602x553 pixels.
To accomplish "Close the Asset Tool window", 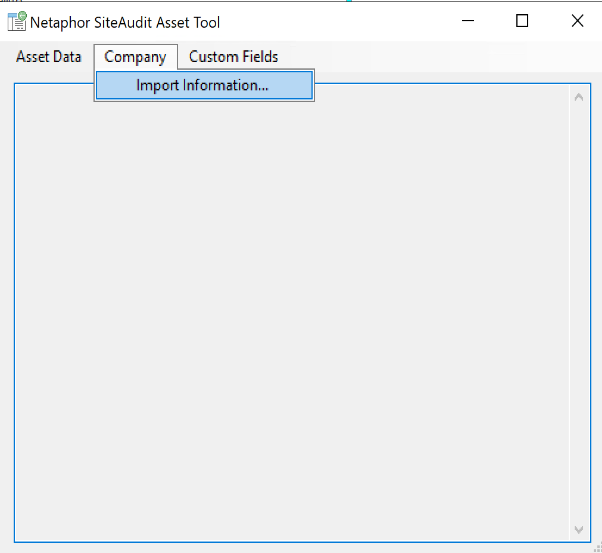I will click(577, 21).
